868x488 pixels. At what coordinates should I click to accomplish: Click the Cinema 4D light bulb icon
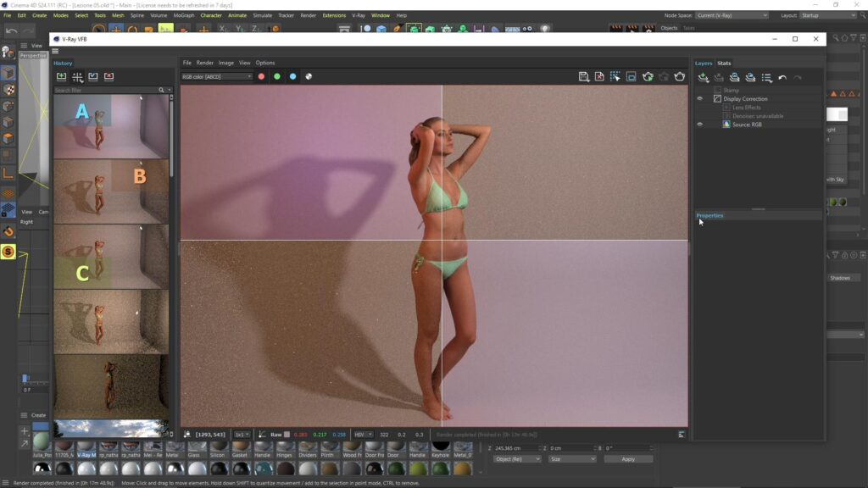click(x=545, y=29)
